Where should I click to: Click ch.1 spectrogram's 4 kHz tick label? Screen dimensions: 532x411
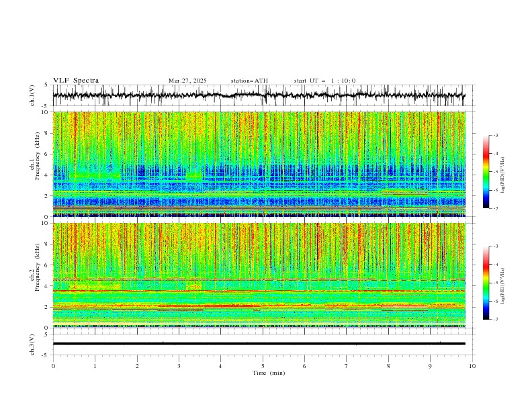47,175
